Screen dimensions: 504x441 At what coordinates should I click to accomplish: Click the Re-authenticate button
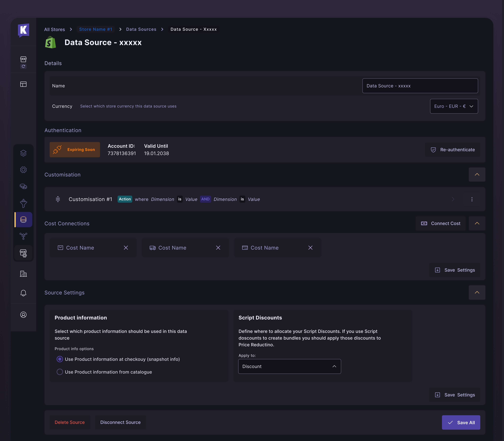coord(452,149)
